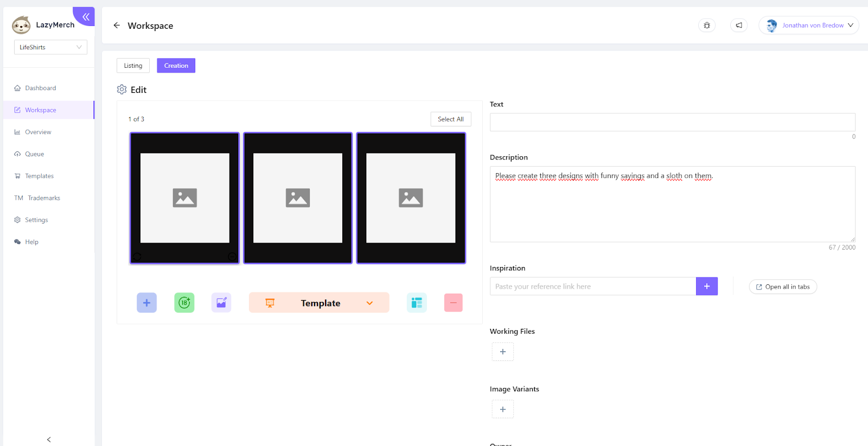Open the Template dropdown
The height and width of the screenshot is (446, 868).
click(x=319, y=303)
